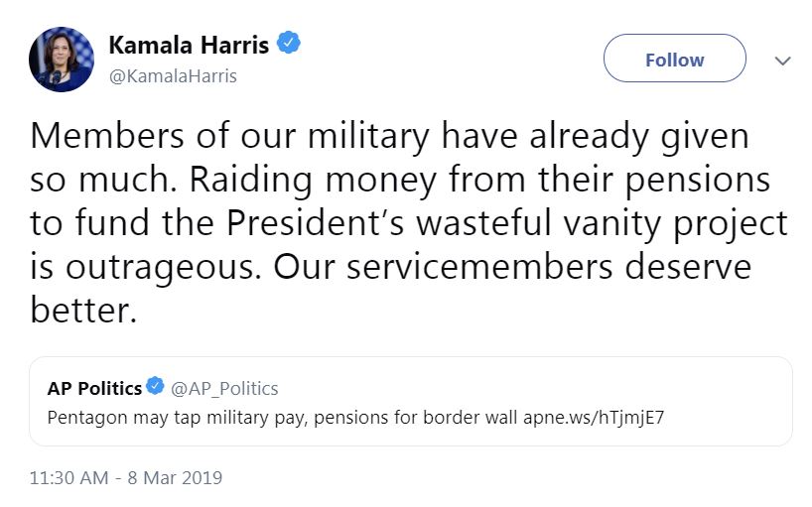Click Kamala Harris's profile avatar
Screen dimensions: 812x507
point(62,60)
